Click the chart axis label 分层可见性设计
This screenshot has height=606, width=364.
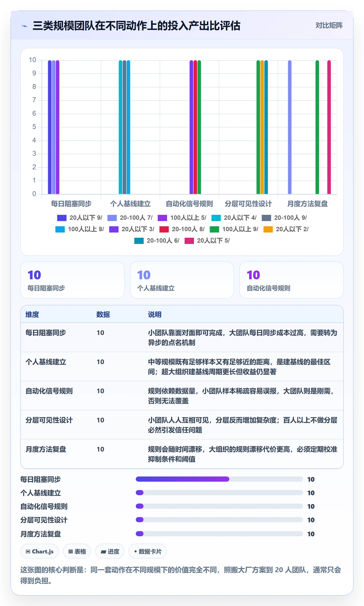click(x=248, y=204)
